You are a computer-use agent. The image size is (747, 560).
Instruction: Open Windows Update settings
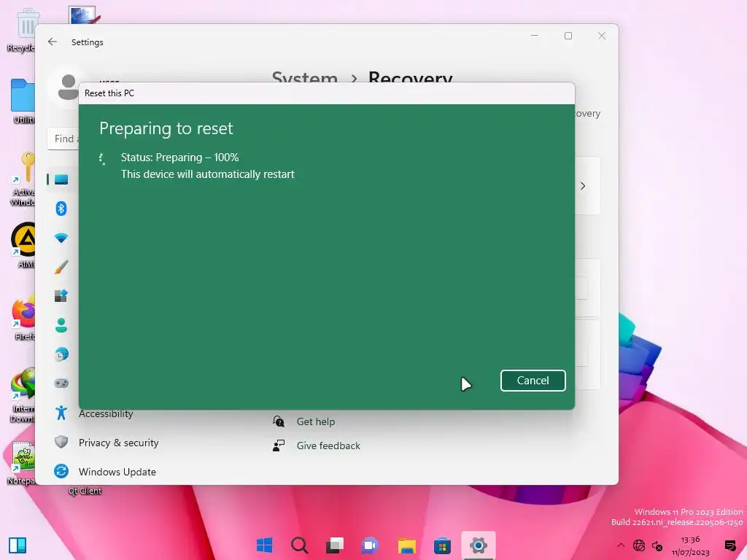(117, 472)
